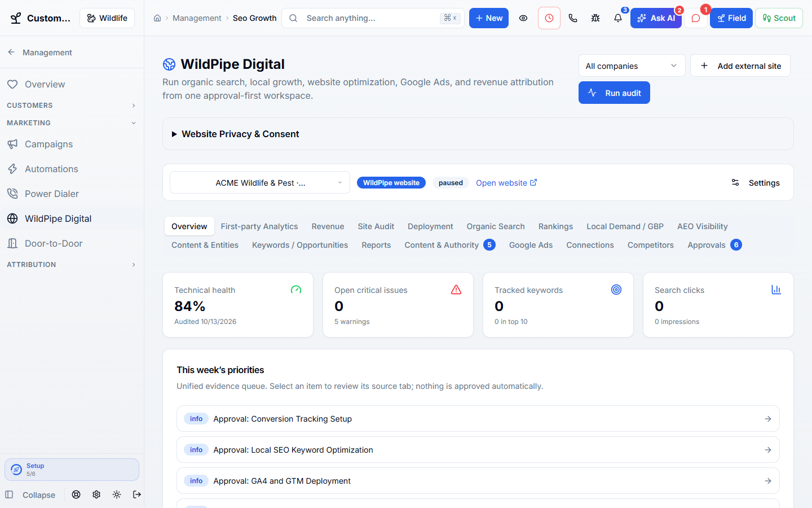Viewport: 812px width, 508px height.
Task: Open Power Dialer in the sidebar
Action: point(72,194)
